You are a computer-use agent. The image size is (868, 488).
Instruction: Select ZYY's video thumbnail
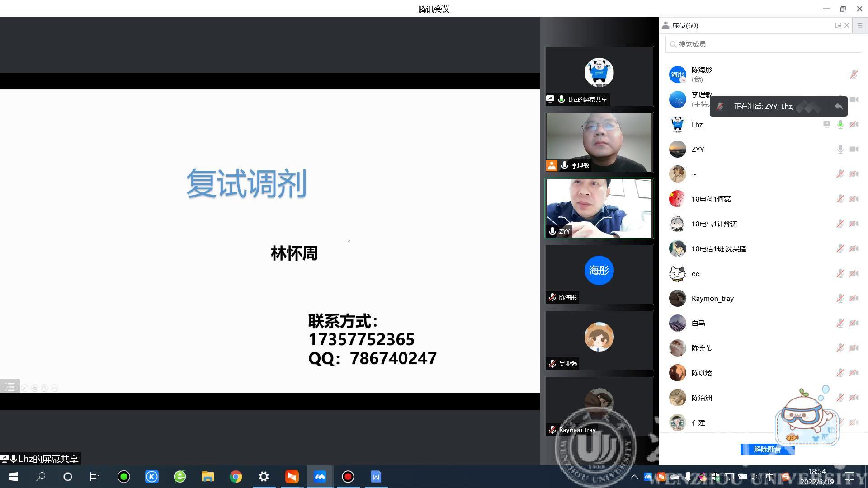coord(599,208)
